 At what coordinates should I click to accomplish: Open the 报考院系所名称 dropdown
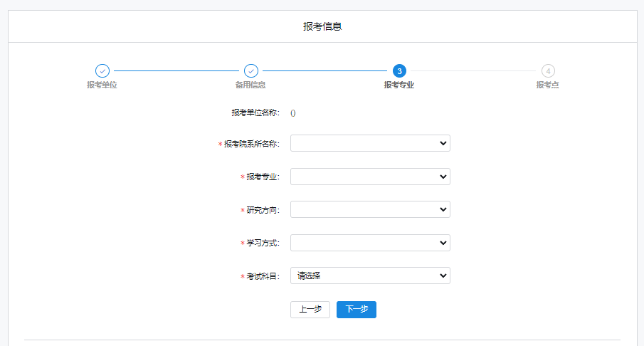pyautogui.click(x=370, y=144)
